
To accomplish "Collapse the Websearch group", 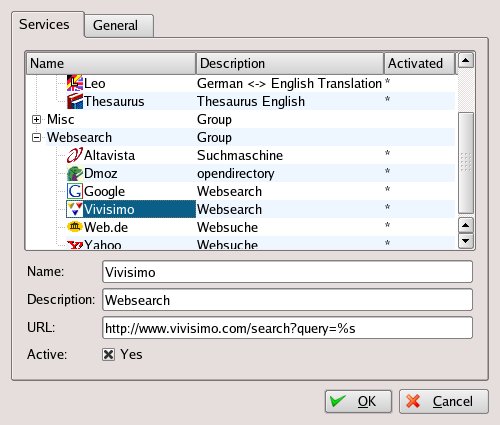I will click(36, 137).
